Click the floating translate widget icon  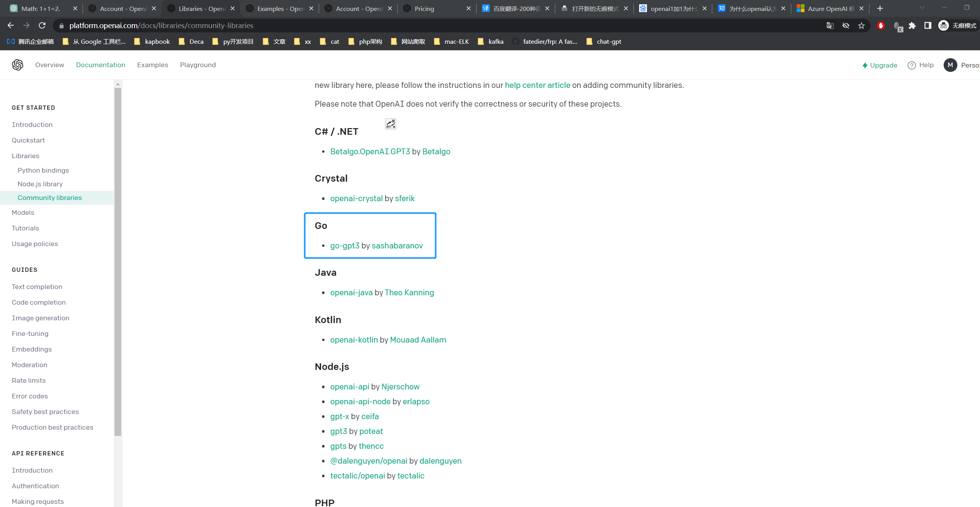pos(391,124)
